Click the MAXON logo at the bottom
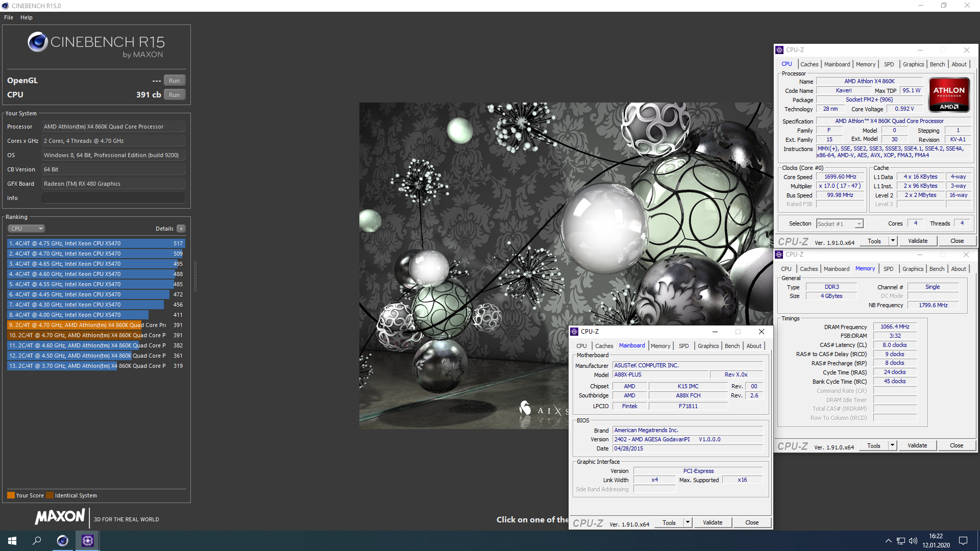980x551 pixels. (60, 517)
